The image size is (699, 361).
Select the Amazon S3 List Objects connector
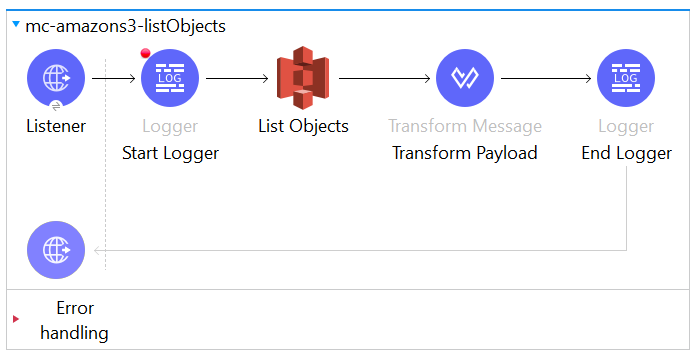303,78
